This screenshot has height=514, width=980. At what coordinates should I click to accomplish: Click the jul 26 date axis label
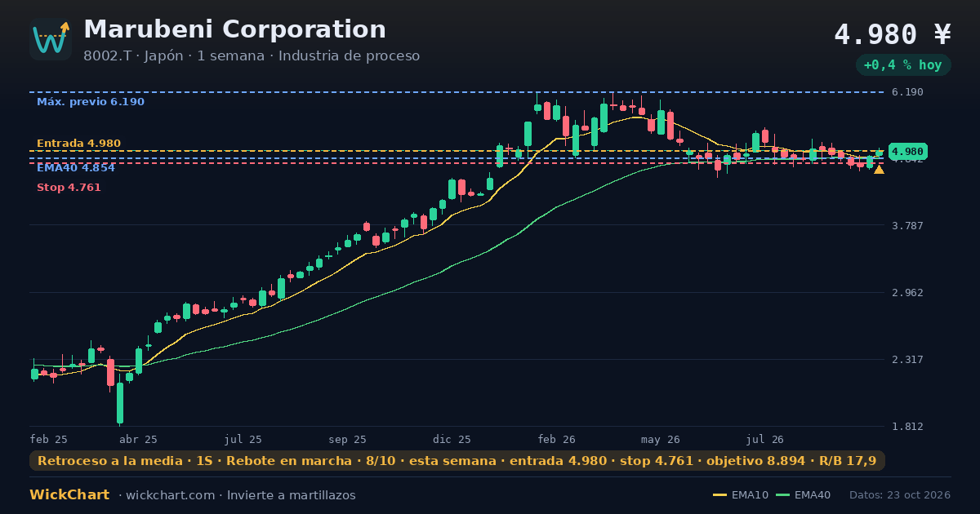765,440
